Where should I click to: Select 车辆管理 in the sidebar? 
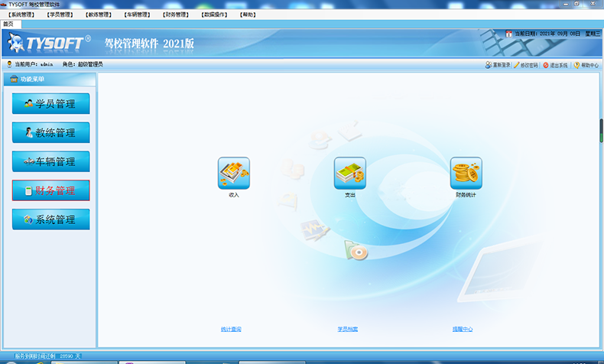50,162
